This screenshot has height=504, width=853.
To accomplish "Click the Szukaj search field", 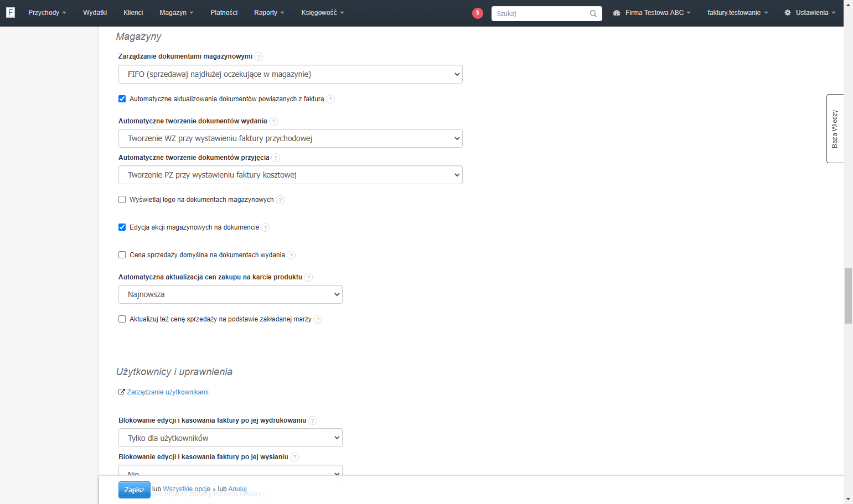I will coord(540,14).
